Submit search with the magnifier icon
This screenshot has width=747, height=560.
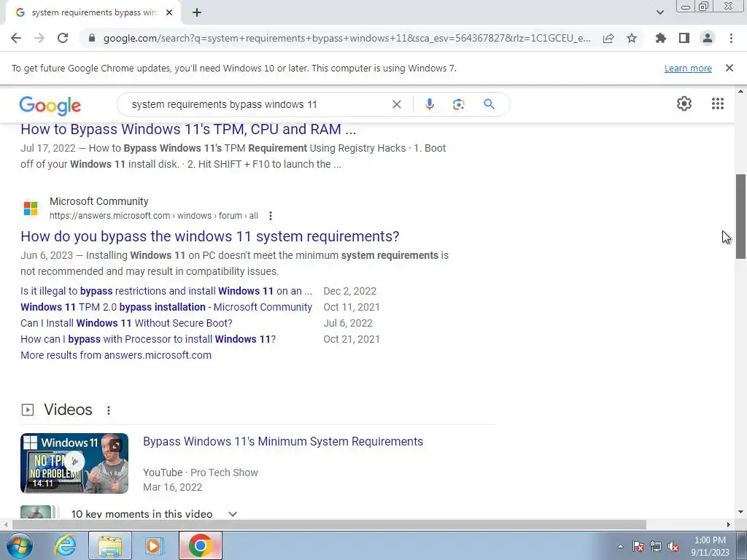[x=489, y=104]
